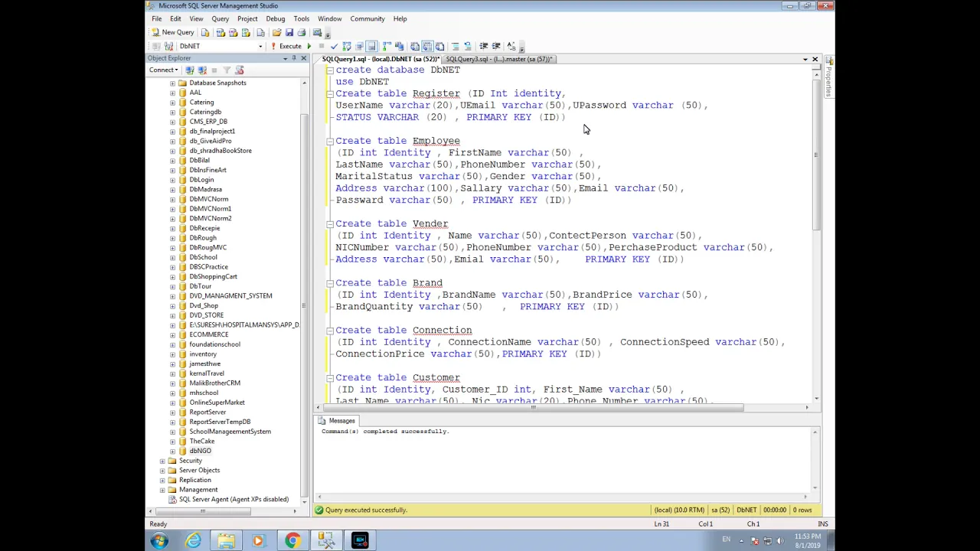Image resolution: width=980 pixels, height=551 pixels.
Task: Select Results to File option
Action: tap(439, 46)
